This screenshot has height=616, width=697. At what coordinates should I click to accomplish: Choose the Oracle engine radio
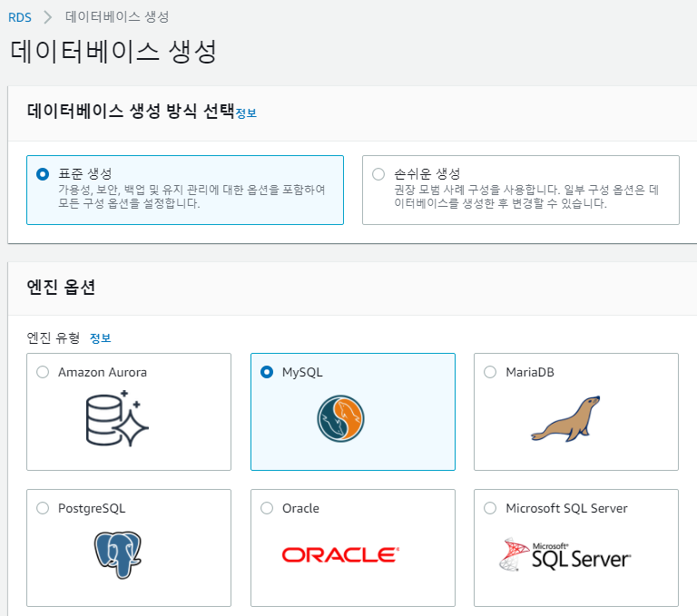(267, 508)
